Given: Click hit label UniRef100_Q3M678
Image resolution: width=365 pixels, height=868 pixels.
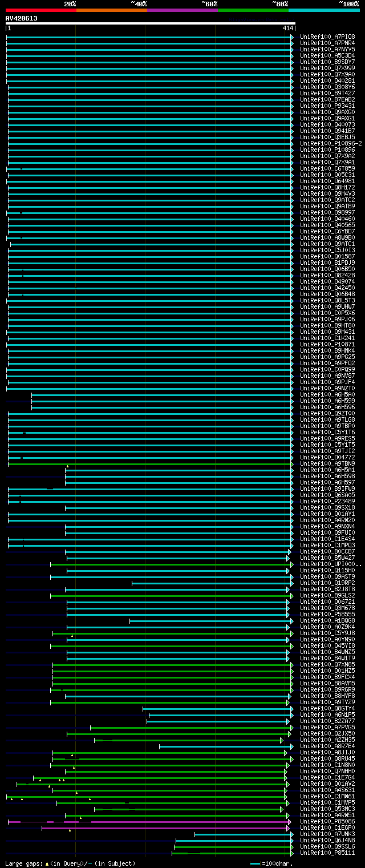Looking at the screenshot, I should (327, 608).
